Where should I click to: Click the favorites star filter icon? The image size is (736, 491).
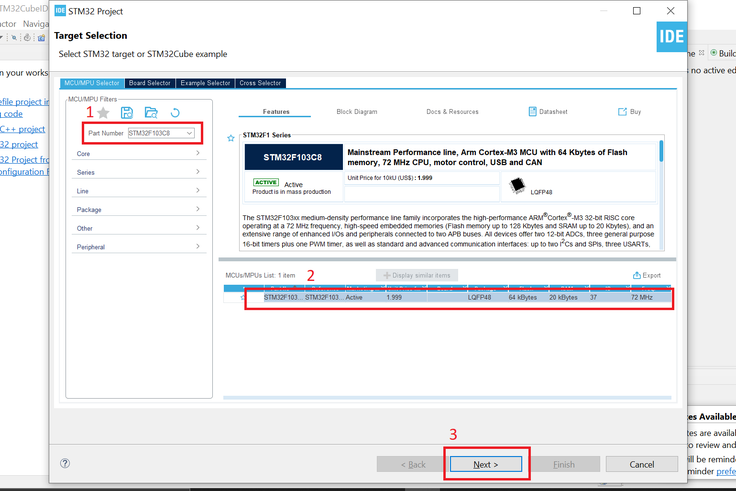[x=103, y=113]
